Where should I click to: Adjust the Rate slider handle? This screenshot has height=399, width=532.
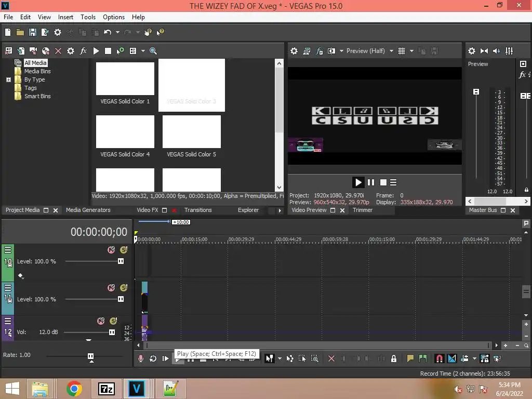point(90,356)
